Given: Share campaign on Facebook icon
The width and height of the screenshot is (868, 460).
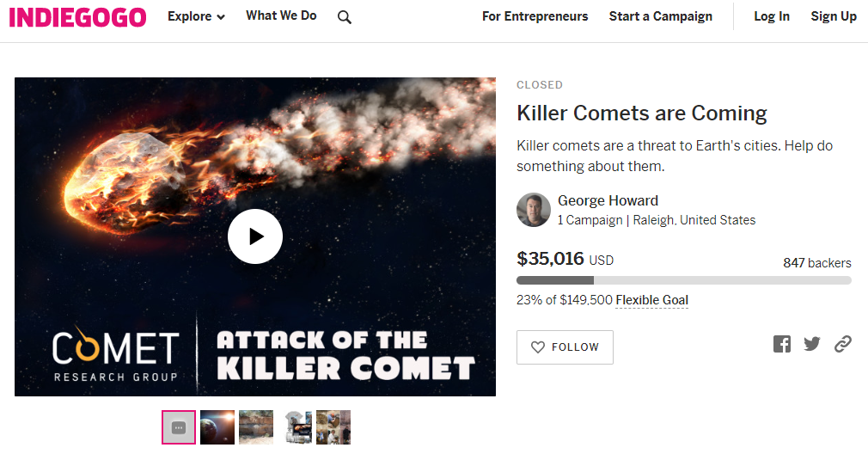Looking at the screenshot, I should click(x=782, y=344).
